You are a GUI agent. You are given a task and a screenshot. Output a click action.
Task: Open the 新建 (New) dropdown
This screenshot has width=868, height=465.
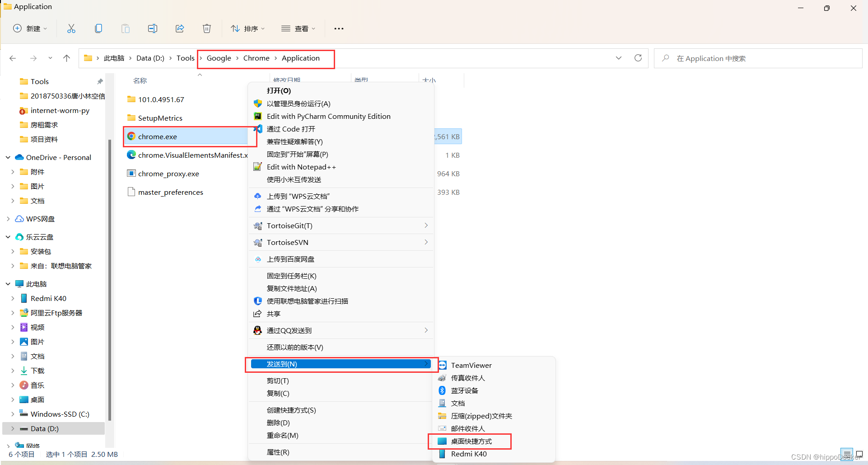[30, 28]
